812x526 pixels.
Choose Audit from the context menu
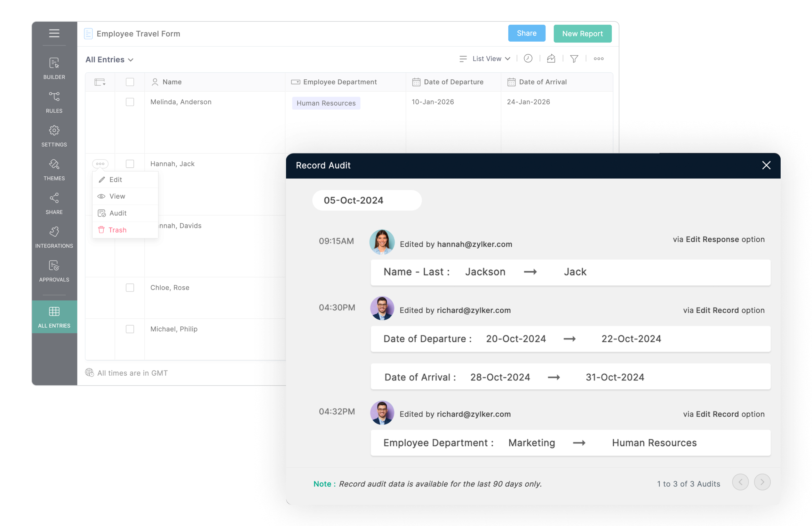point(118,213)
